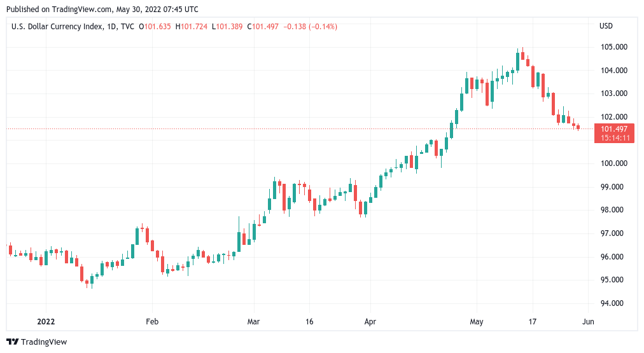Click the 15:14:11 bar countdown timer
This screenshot has width=644, height=353.
[x=614, y=137]
